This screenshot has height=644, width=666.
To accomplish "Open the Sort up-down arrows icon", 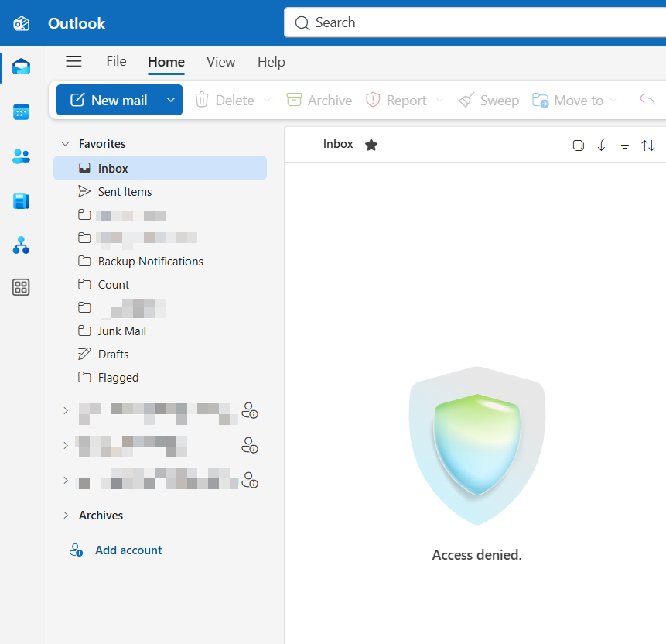I will (x=648, y=146).
